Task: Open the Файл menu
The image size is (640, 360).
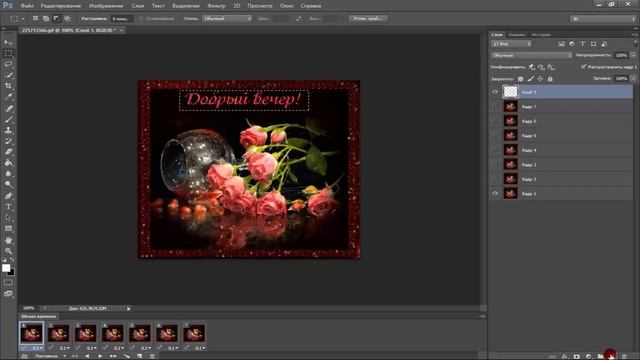Action: pyautogui.click(x=27, y=6)
